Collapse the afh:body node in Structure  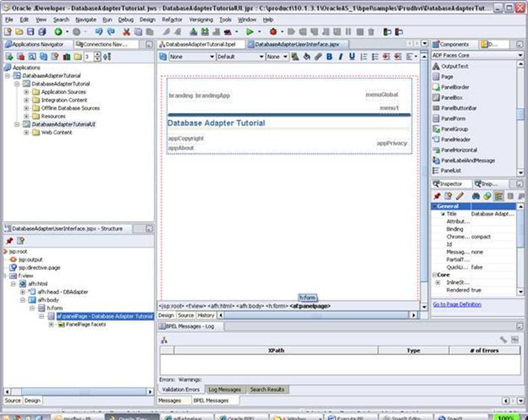pos(22,300)
